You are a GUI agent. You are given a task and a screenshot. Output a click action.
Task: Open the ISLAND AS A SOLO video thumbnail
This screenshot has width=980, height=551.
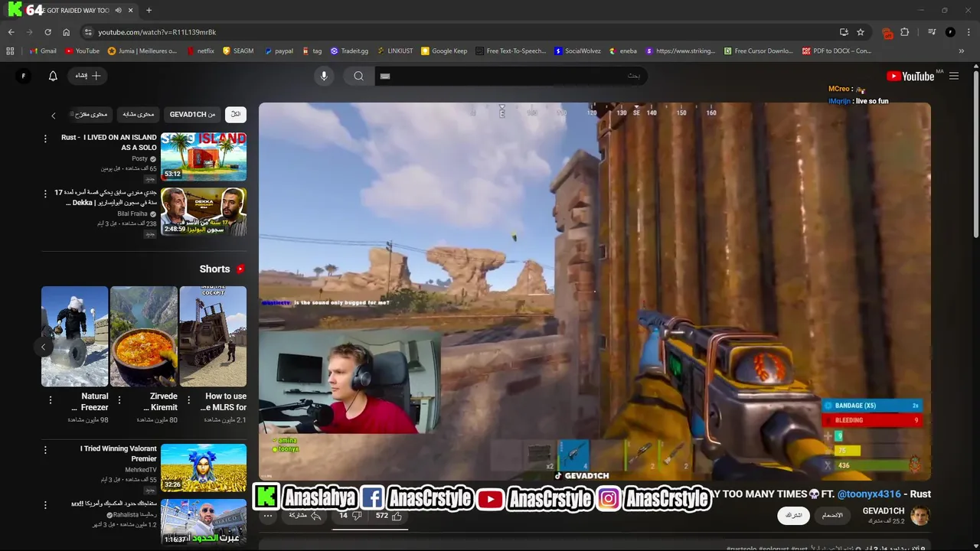pos(204,156)
